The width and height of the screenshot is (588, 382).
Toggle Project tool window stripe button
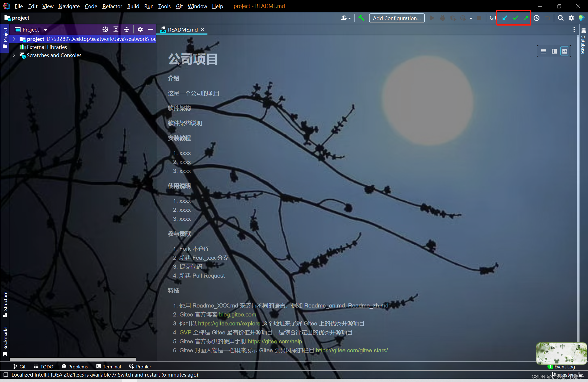click(5, 38)
